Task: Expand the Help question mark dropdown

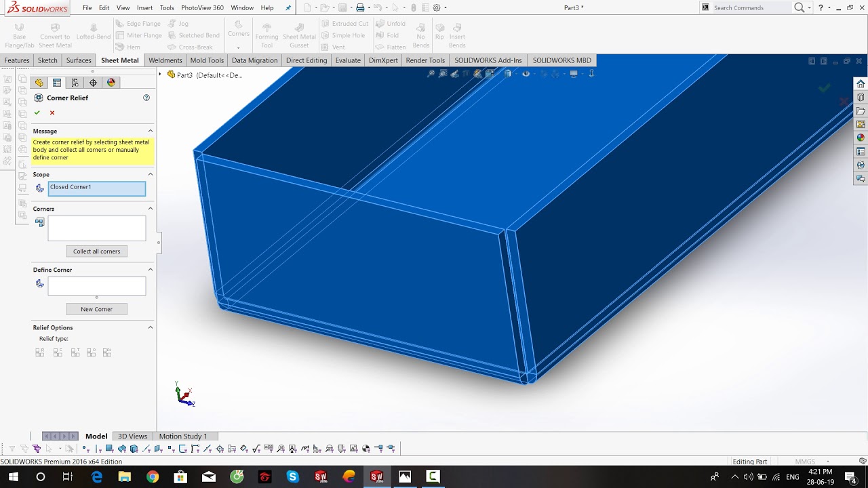Action: 829,8
